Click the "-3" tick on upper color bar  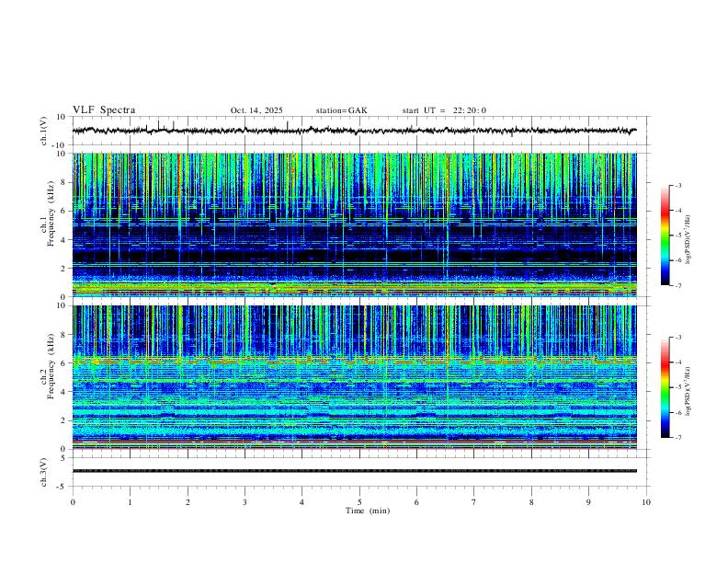(677, 185)
